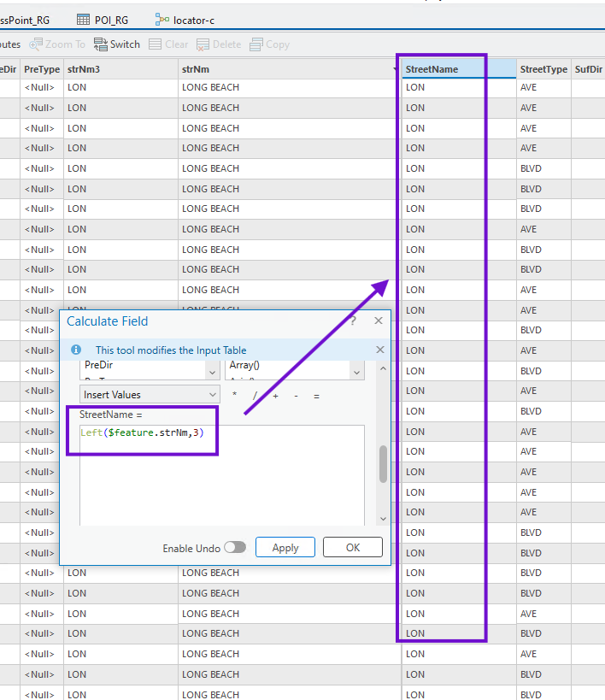605x700 pixels.
Task: Switch to the POI_RG table tab
Action: click(103, 19)
